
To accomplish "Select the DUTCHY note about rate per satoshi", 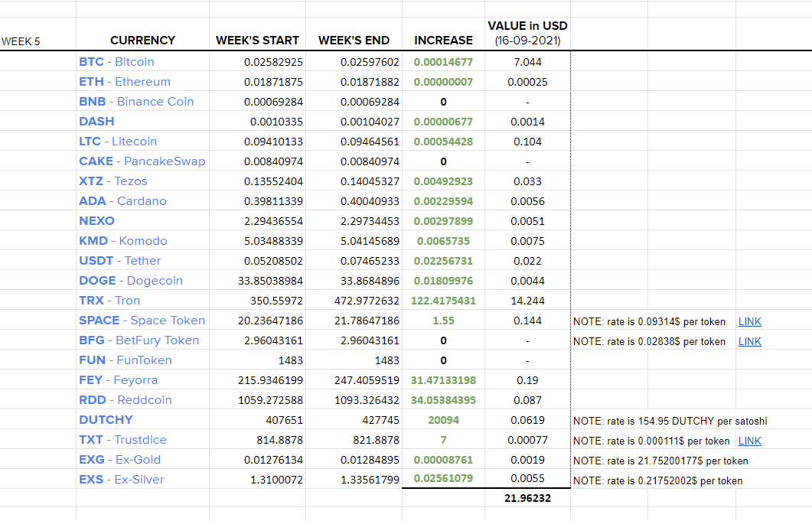I will pos(670,421).
